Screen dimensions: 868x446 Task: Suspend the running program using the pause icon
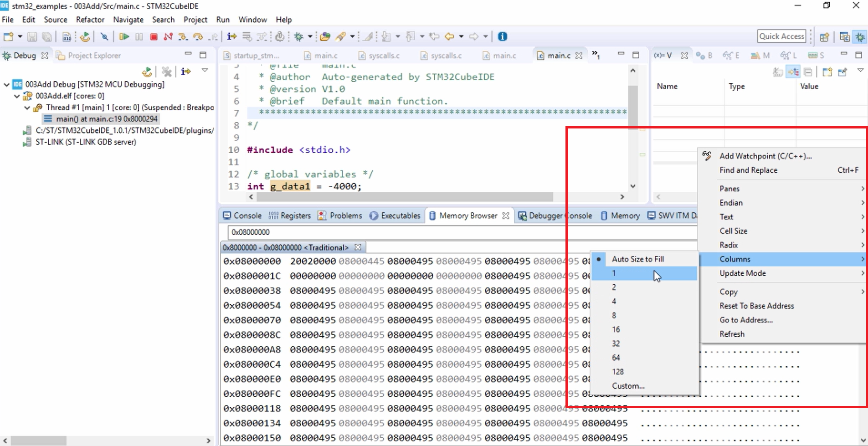tap(139, 37)
